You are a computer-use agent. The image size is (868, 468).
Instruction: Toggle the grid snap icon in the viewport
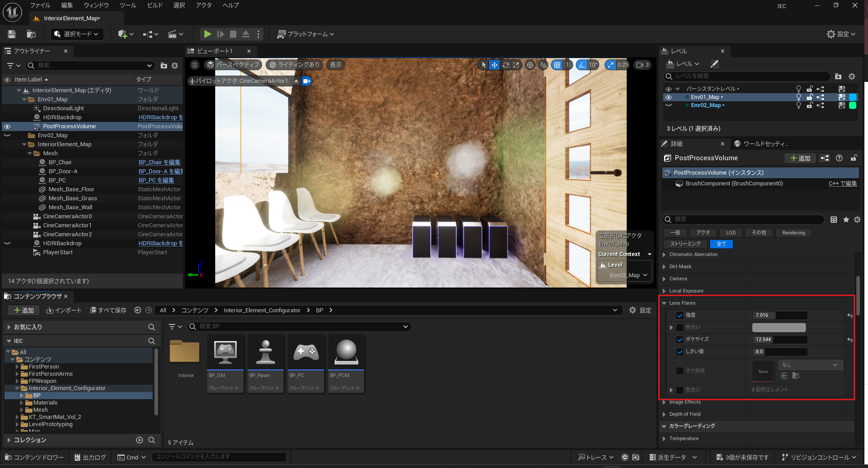tap(557, 65)
